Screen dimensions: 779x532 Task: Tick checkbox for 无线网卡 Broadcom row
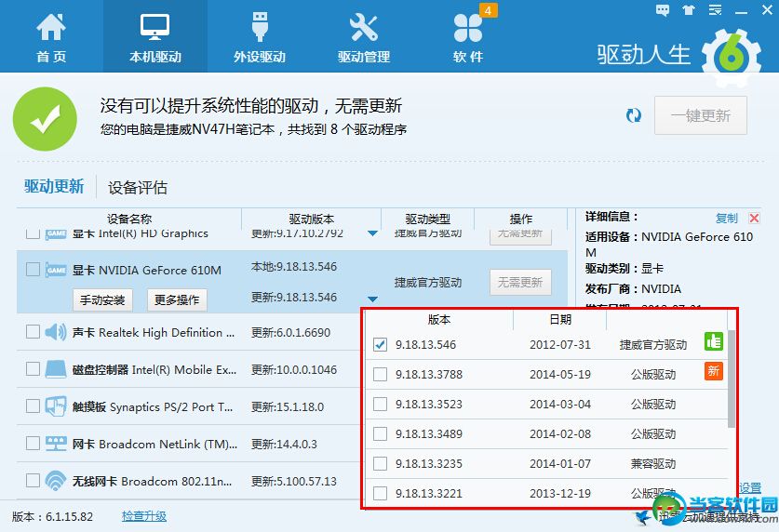33,481
